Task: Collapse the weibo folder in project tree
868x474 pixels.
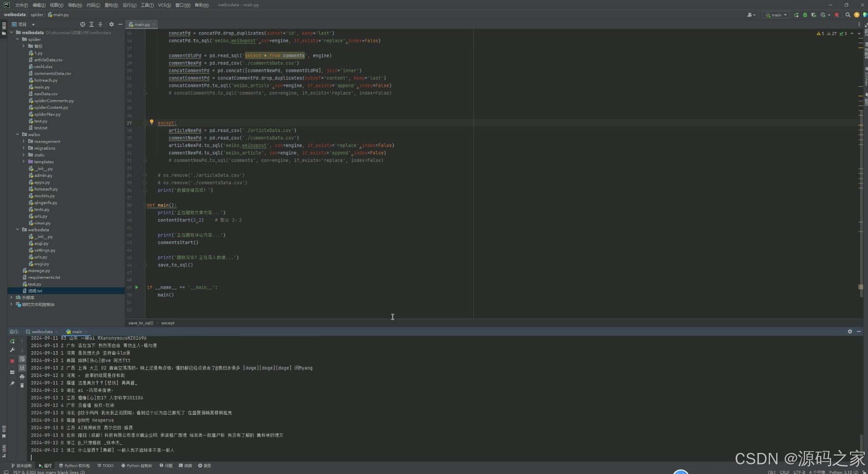Action: coord(18,135)
